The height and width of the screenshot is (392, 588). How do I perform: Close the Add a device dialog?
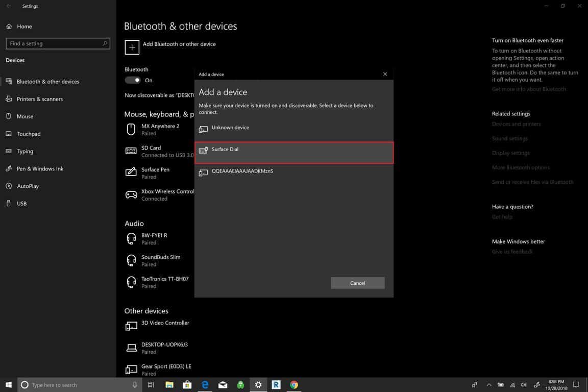click(x=385, y=74)
